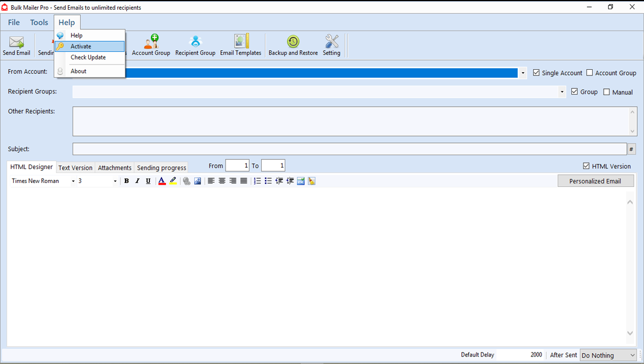Choose Activate in the Help menu
This screenshot has width=644, height=364.
pyautogui.click(x=90, y=46)
